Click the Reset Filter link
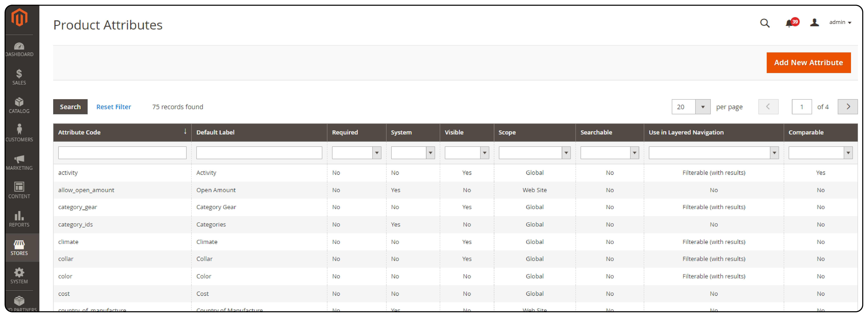The height and width of the screenshot is (317, 868). 113,107
